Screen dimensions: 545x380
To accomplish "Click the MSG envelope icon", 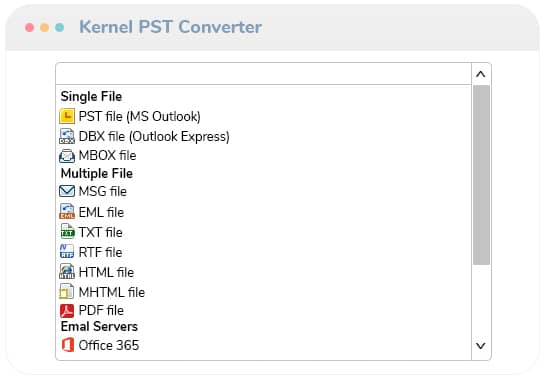I will [x=67, y=191].
